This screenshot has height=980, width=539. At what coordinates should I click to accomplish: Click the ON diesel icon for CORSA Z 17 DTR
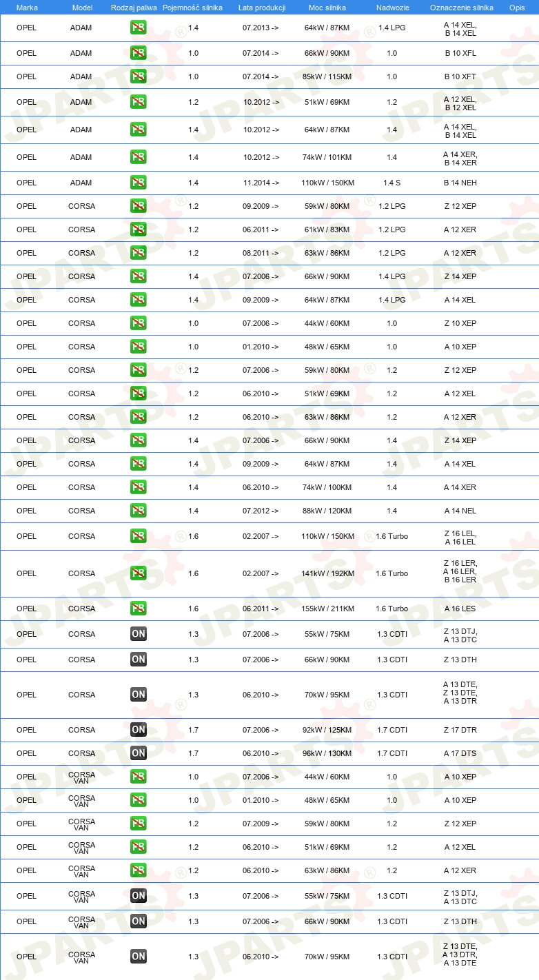(x=138, y=730)
